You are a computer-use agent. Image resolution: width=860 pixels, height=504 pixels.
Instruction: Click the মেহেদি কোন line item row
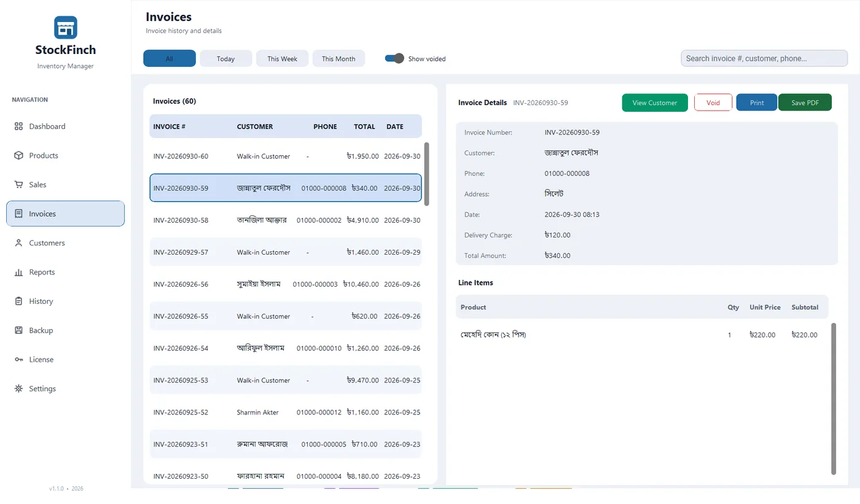pyautogui.click(x=642, y=335)
